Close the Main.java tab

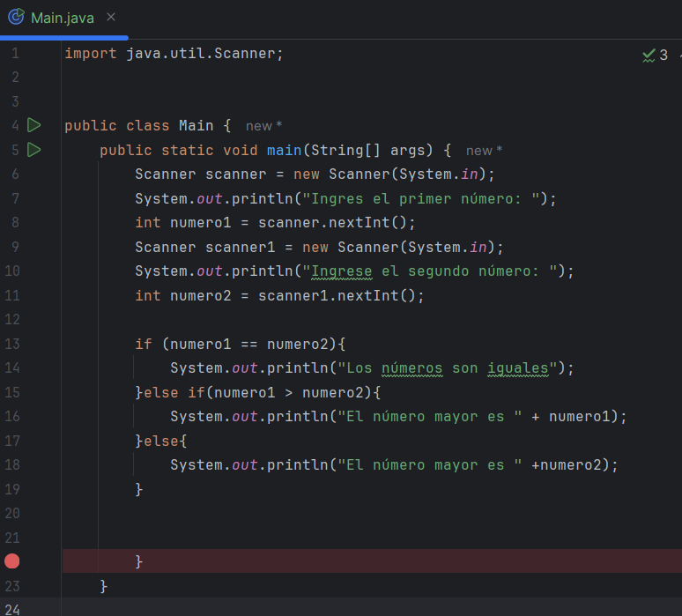point(111,17)
